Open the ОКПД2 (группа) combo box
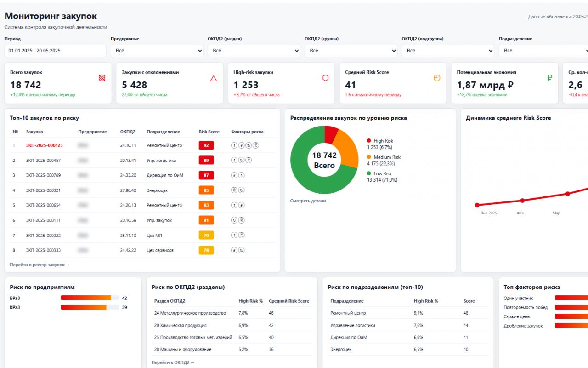The height and width of the screenshot is (368, 588). click(351, 51)
